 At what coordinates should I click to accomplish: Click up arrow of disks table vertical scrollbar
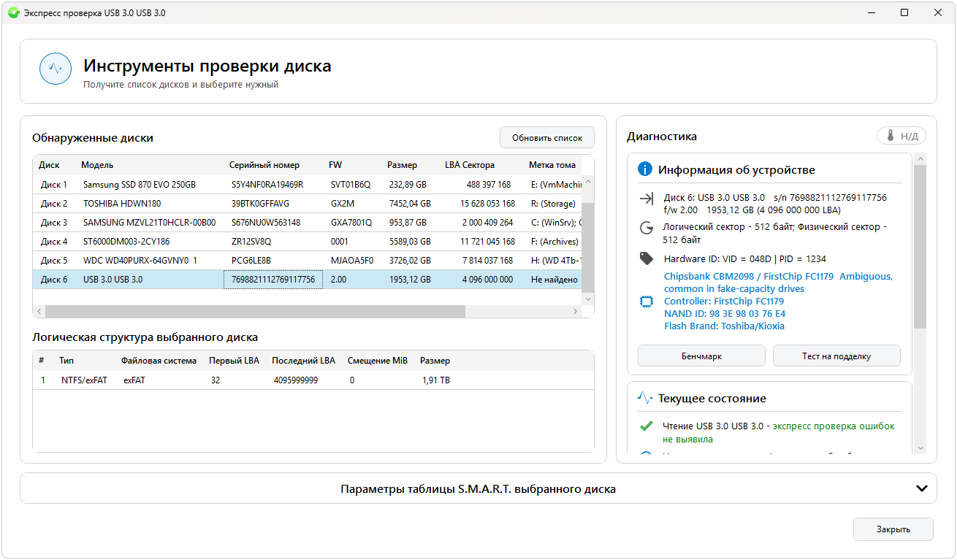588,180
